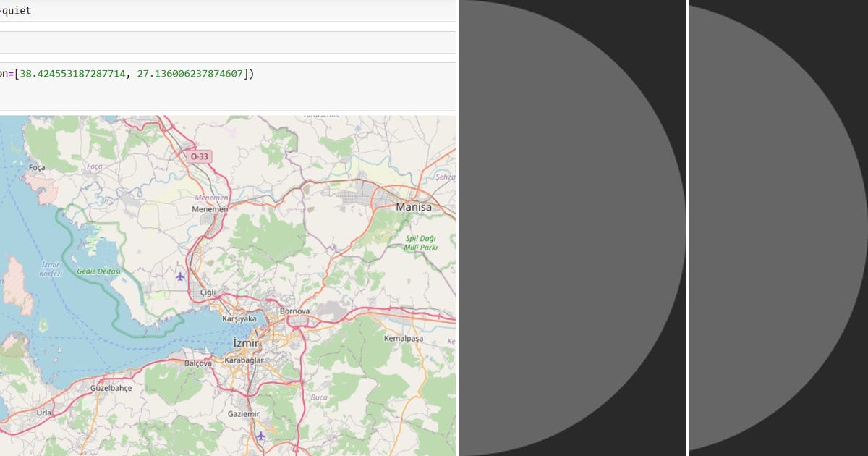
Task: Click the quiet flag in the pip cell
Action: tap(16, 10)
